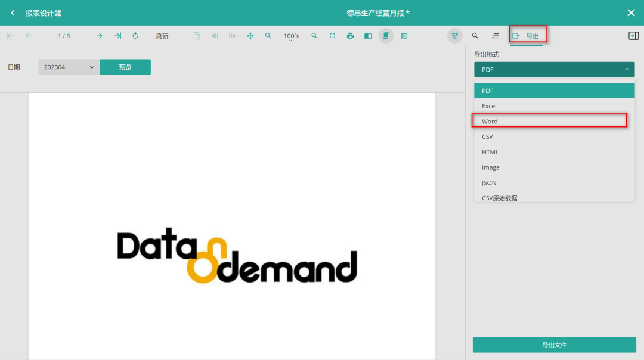
Task: Click the zoom out magnifier icon
Action: pyautogui.click(x=268, y=36)
